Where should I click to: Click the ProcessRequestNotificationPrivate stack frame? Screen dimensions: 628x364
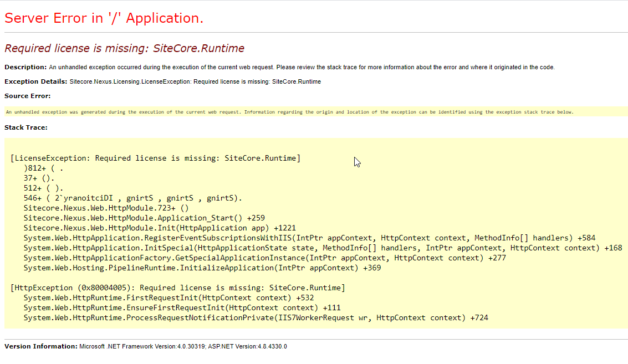(255, 317)
